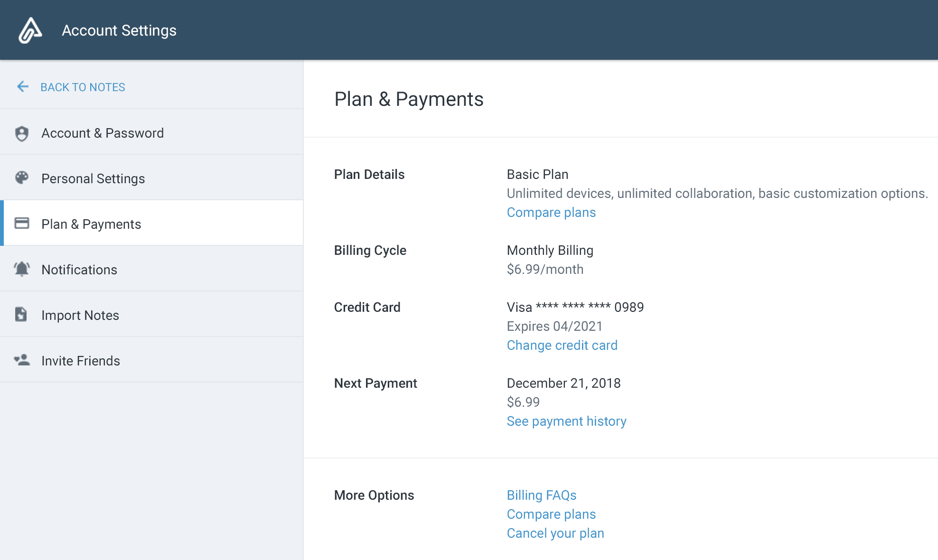Click the palette Personal Settings icon

(x=22, y=178)
